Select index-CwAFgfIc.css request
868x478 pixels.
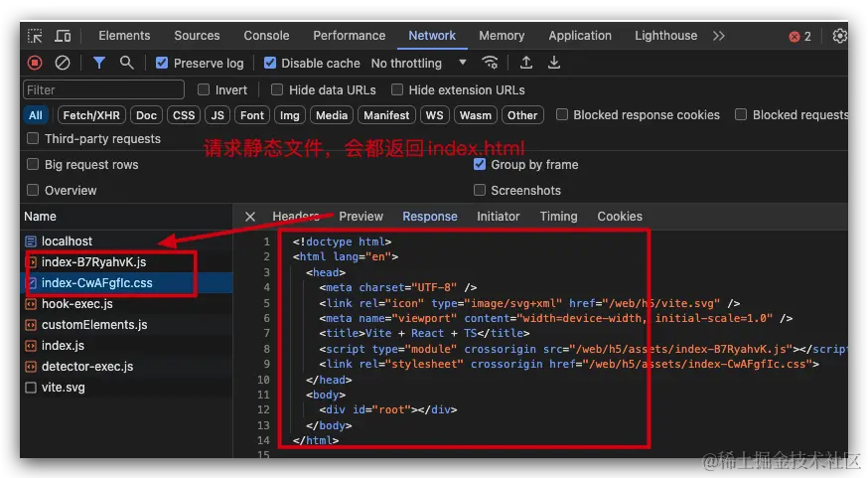click(x=127, y=283)
